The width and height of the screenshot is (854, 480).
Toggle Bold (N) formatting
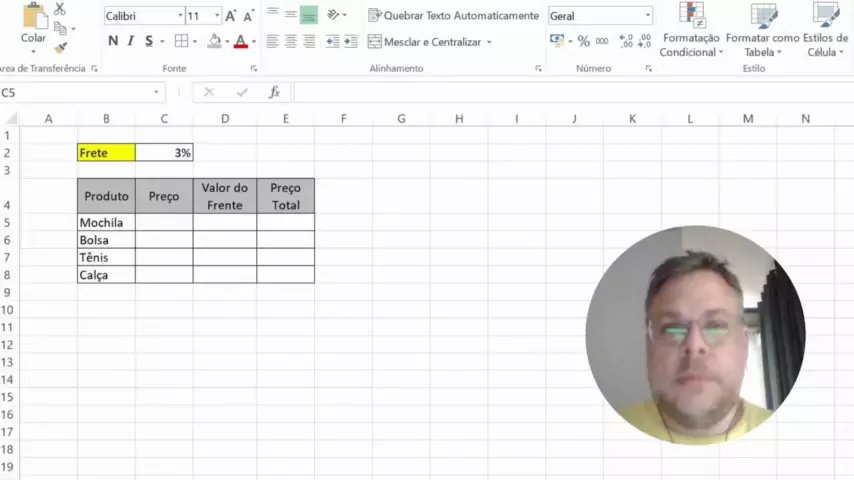coord(113,42)
